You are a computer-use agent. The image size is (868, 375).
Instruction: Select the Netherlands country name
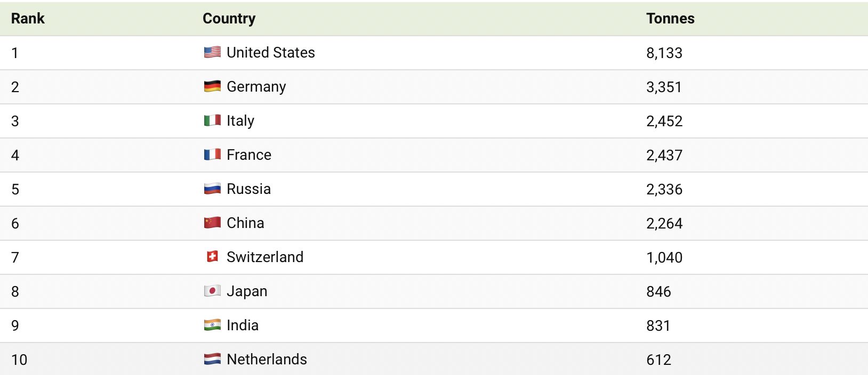tap(267, 359)
